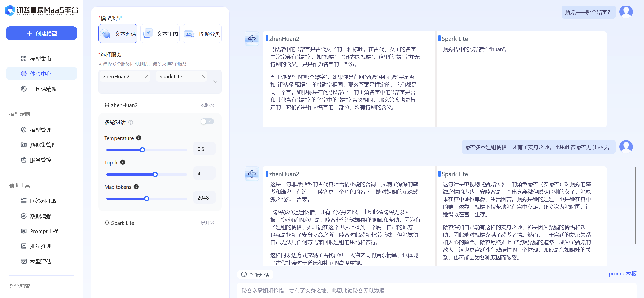
Task: Open 数据集管理 in the sidebar
Action: [43, 145]
